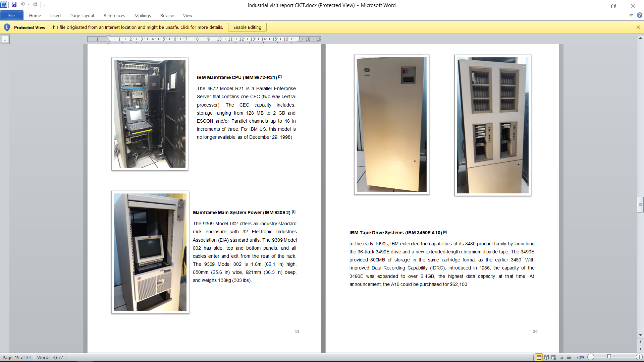The width and height of the screenshot is (644, 362).
Task: Click the Microsoft Word Help icon
Action: [x=640, y=15]
